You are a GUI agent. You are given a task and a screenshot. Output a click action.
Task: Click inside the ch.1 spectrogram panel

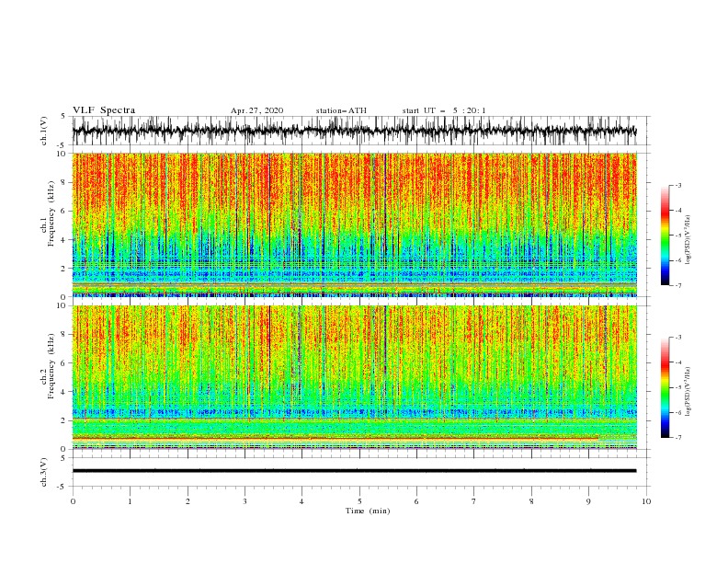click(x=354, y=224)
